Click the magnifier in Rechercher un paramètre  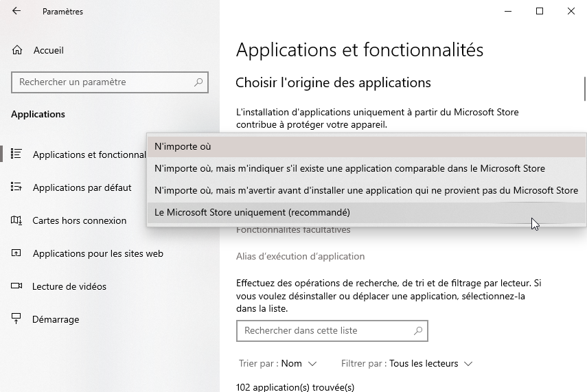point(198,82)
